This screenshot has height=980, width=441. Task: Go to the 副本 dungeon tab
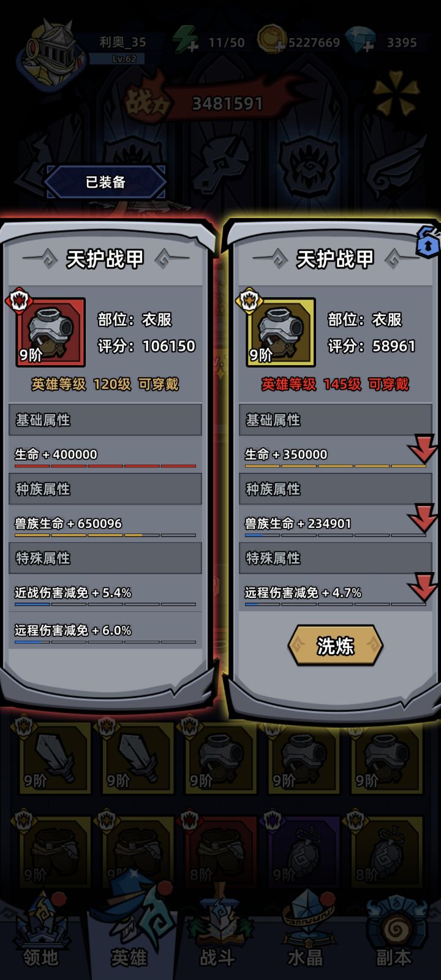(x=394, y=937)
